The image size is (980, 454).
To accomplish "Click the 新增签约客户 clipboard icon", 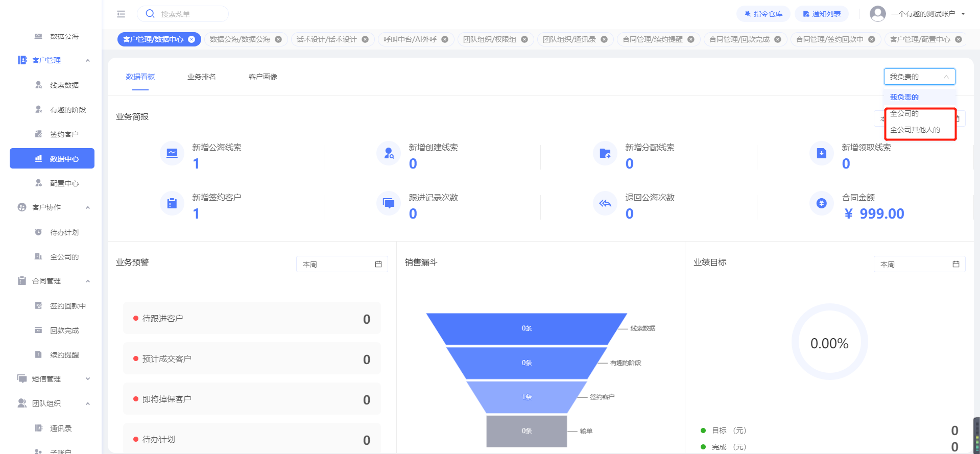I will (172, 203).
